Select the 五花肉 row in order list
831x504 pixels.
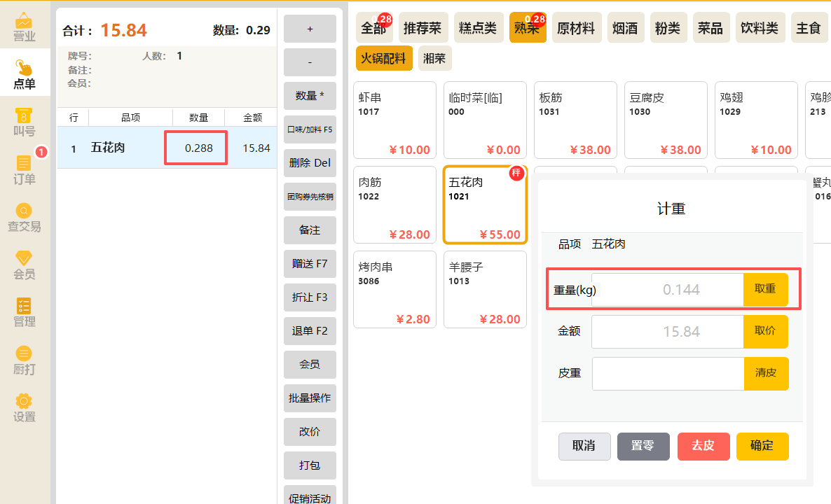(167, 148)
